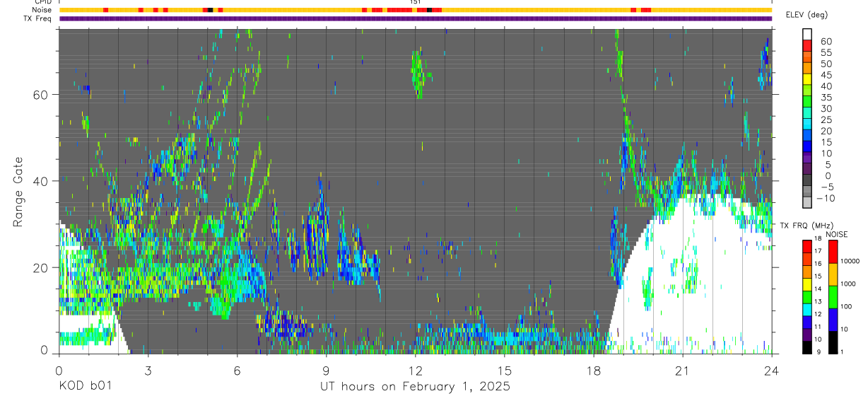Click the '20' tick on Range Gate axis
The image size is (868, 401).
pos(41,267)
